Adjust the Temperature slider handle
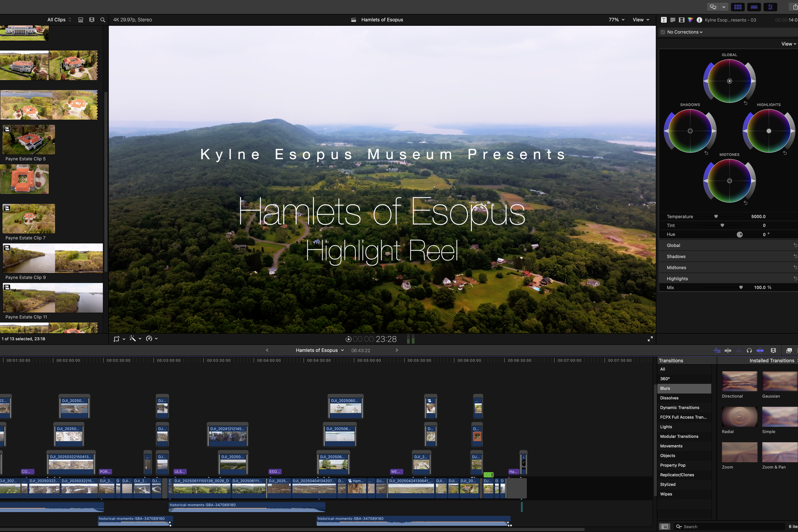The height and width of the screenshot is (532, 798). [716, 217]
